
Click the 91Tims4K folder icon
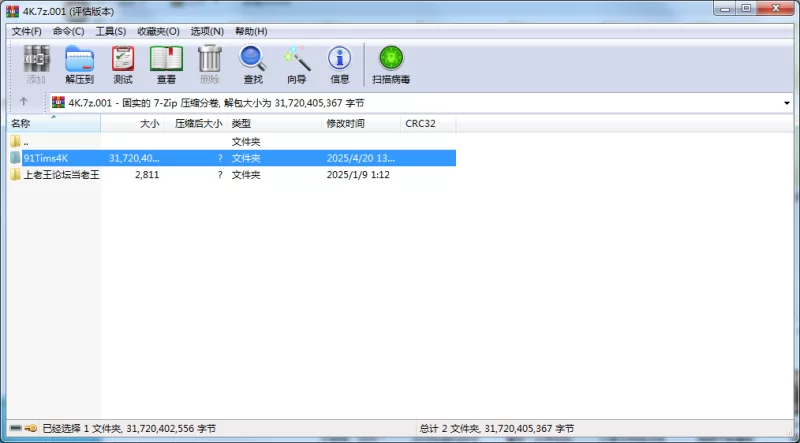pos(15,158)
